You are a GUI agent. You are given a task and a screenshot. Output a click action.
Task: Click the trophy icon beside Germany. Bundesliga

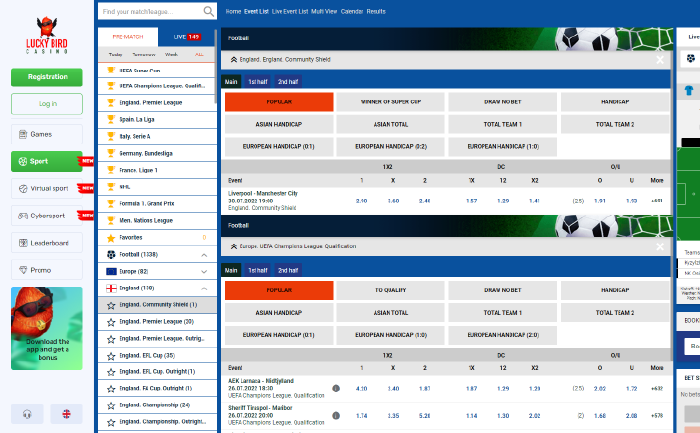[111, 153]
